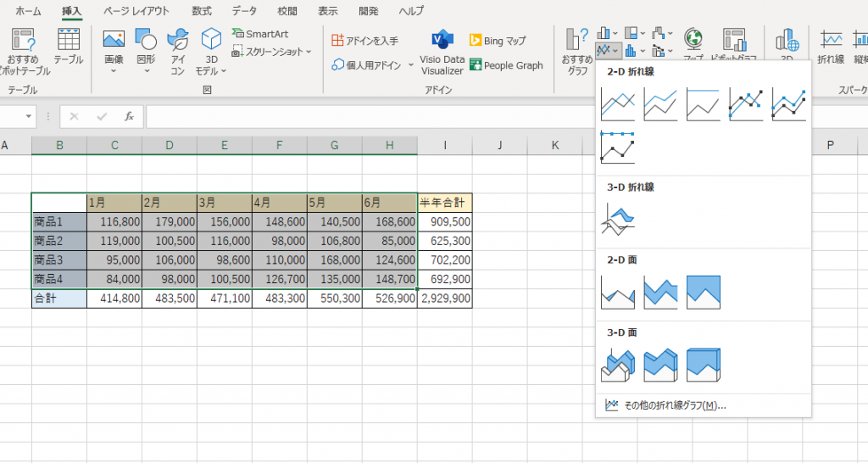
Task: Select the 100% stacked 2-D area chart
Action: (703, 292)
